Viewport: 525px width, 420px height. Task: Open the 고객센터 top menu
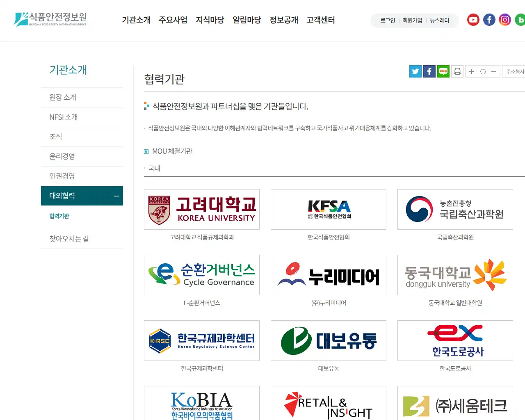click(321, 20)
